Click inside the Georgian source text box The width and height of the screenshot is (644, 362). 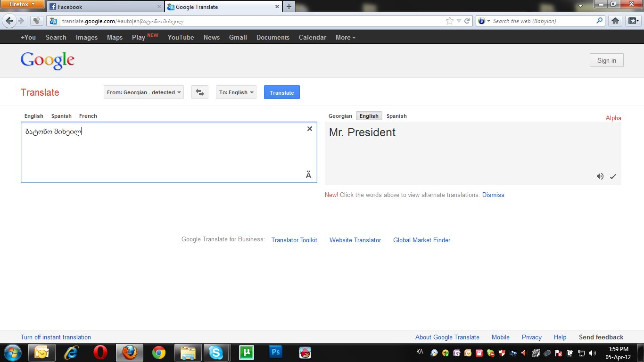coord(169,152)
